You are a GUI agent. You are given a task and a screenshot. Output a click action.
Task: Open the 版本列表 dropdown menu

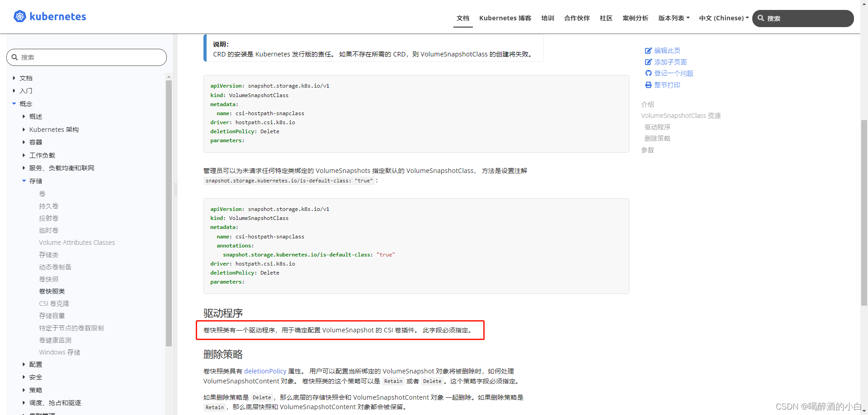click(674, 18)
